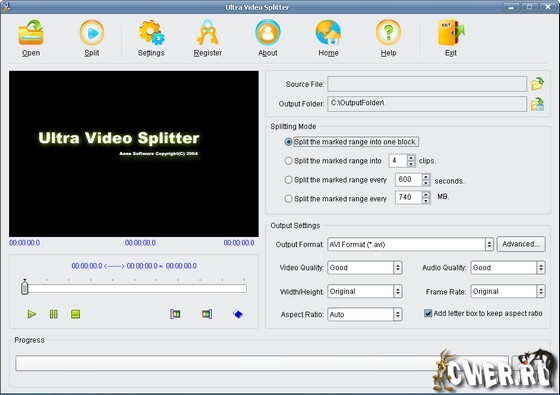
Task: Expand the Output Format dropdown
Action: [489, 244]
